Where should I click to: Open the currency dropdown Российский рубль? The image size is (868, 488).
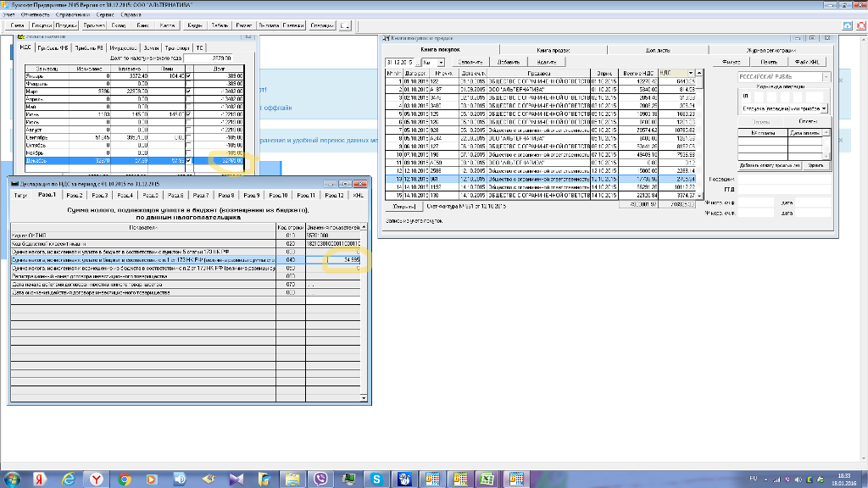[825, 77]
